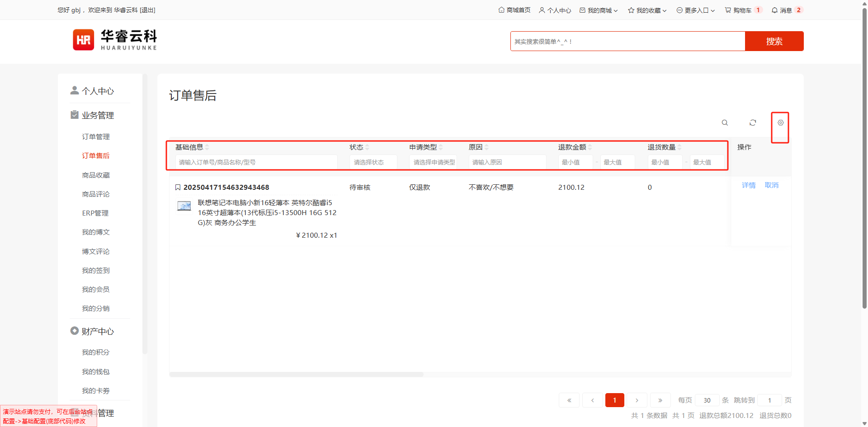Toggle sorting on the 状态 column
Image resolution: width=868 pixels, height=427 pixels.
click(367, 147)
